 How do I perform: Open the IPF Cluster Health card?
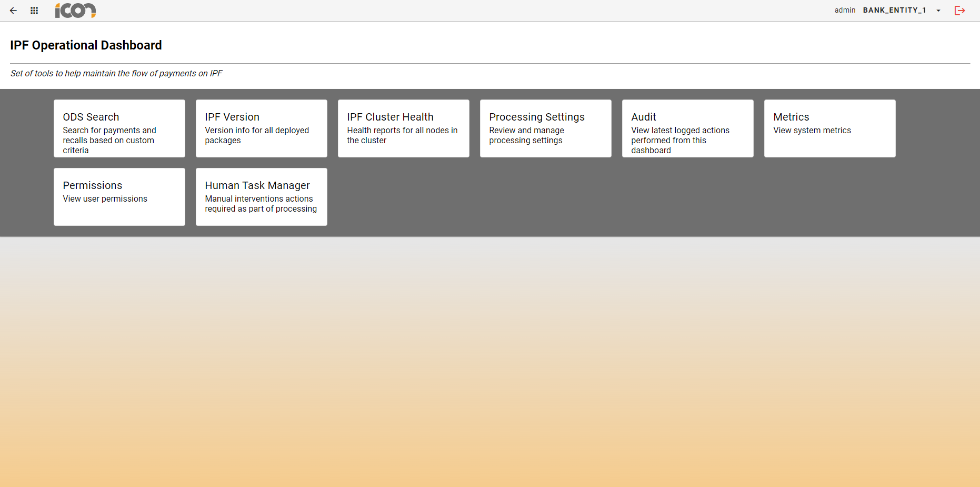pyautogui.click(x=403, y=128)
